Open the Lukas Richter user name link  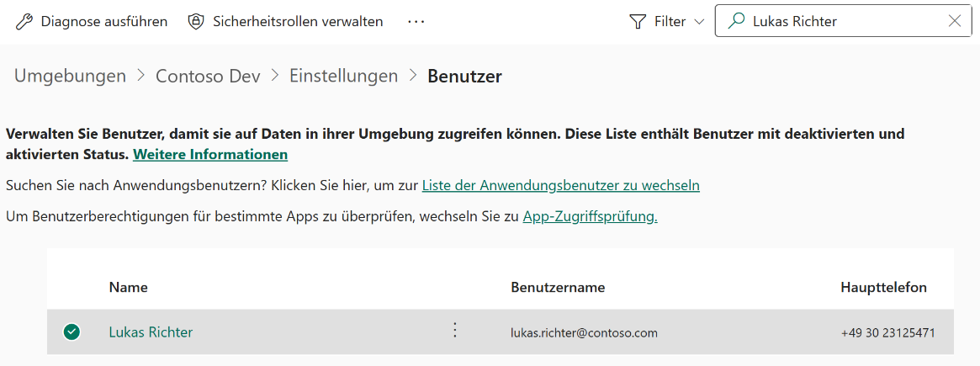point(151,332)
